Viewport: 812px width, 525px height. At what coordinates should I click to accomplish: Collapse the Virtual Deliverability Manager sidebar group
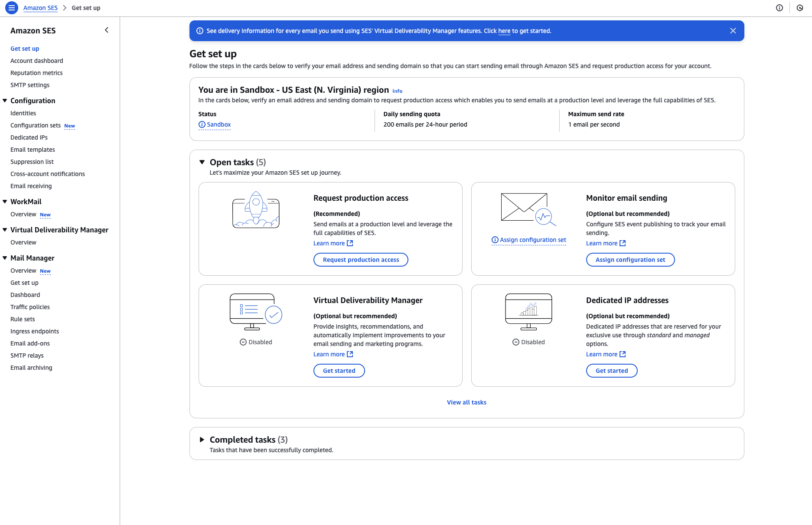tap(5, 230)
